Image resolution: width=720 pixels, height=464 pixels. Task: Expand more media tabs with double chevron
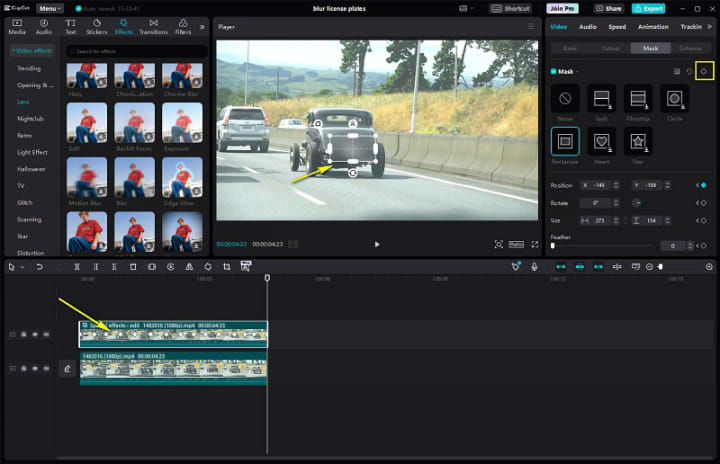click(x=203, y=26)
